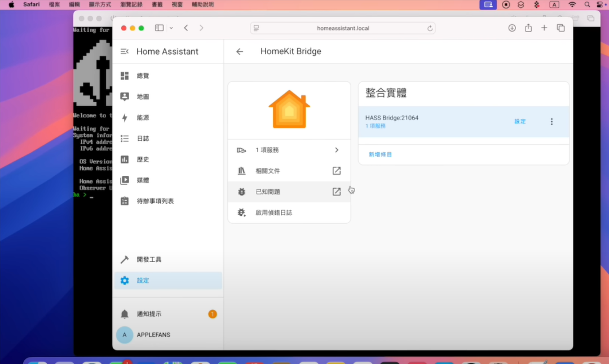Click the 相關文件 books icon
This screenshot has height=364, width=609.
click(241, 171)
